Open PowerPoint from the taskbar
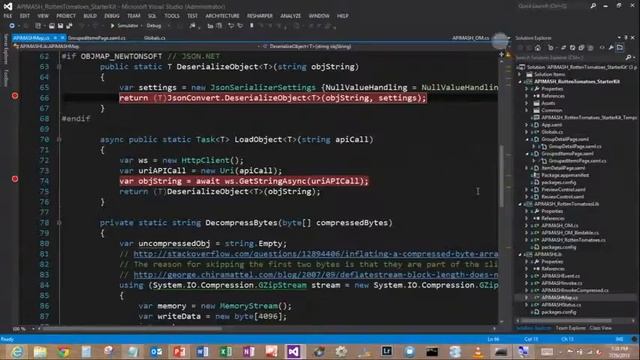This screenshot has width=640, height=360. click(179, 351)
